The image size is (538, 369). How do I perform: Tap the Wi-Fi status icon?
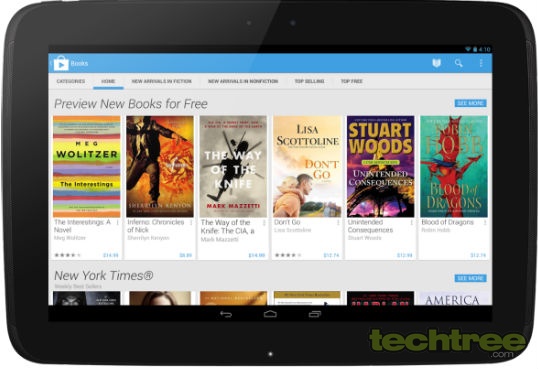click(468, 49)
